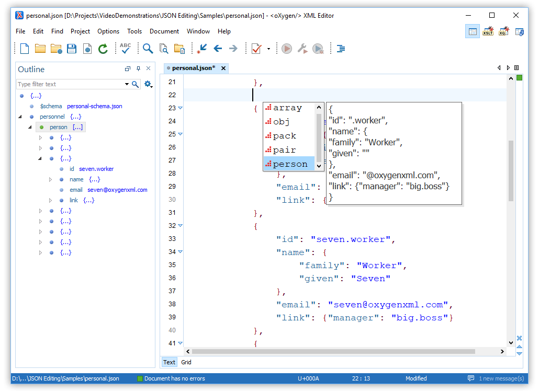Image resolution: width=539 pixels, height=392 pixels.
Task: Click the horizontal scrollbar thumb of the editor
Action: pos(333,352)
